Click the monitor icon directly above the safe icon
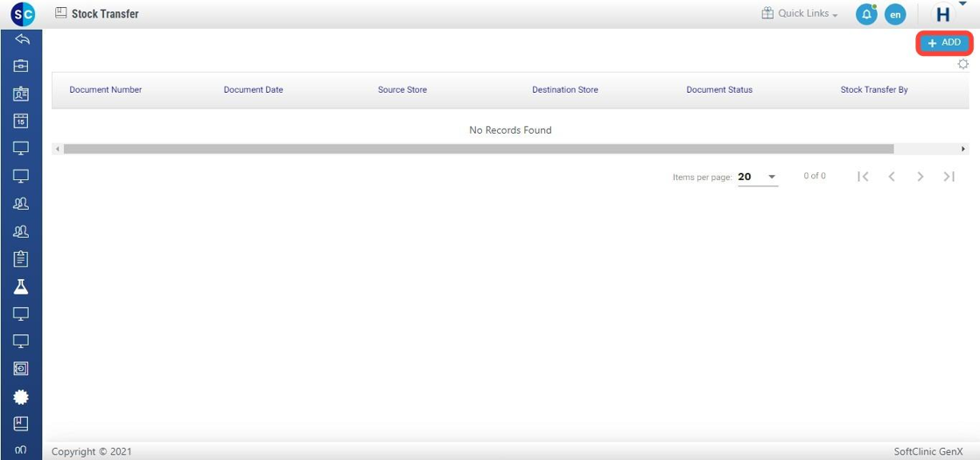The height and width of the screenshot is (460, 980). click(21, 341)
